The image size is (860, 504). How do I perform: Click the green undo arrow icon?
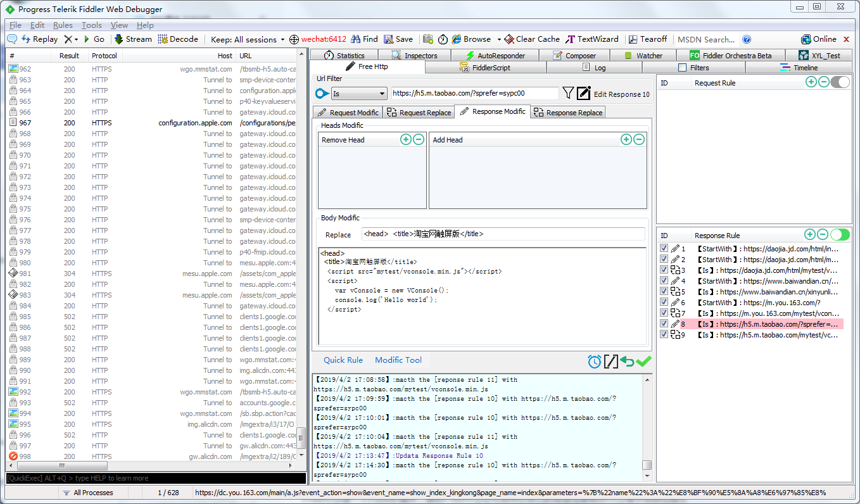[x=627, y=362]
